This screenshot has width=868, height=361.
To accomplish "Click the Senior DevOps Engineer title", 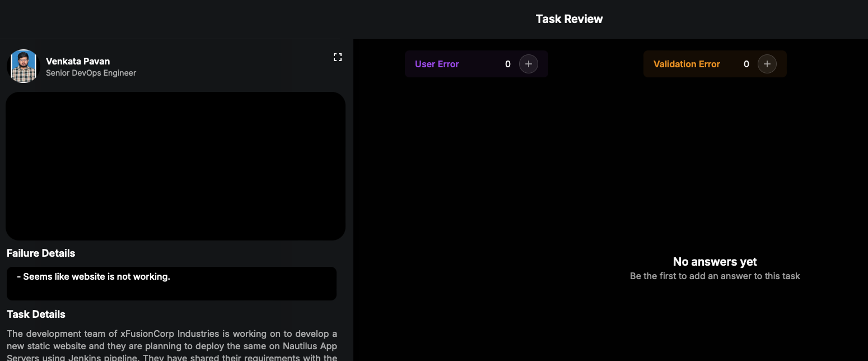I will coord(91,73).
